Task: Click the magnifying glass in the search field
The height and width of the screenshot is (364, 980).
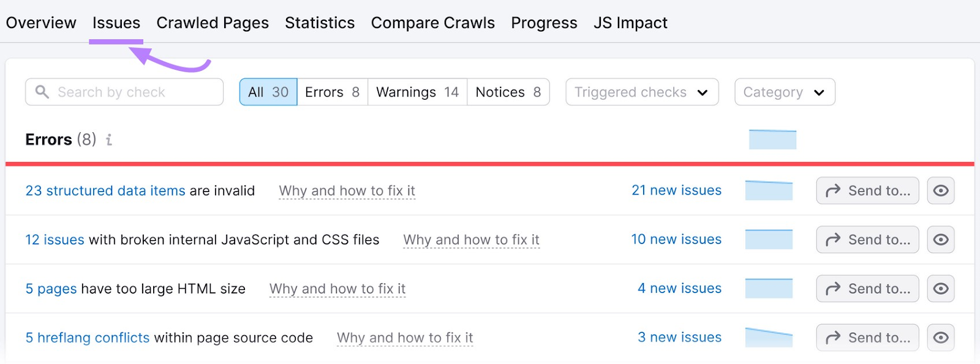Action: (42, 92)
